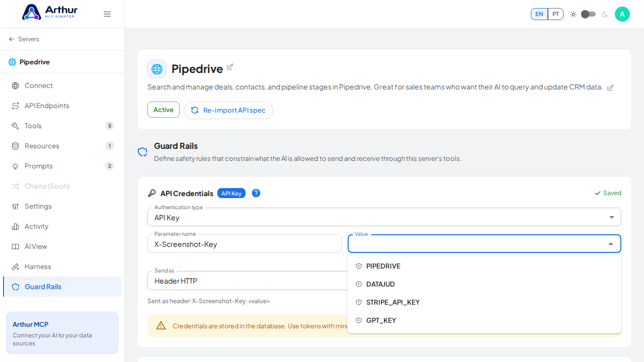Pick STRIPE_API_KEY from the Value options
Image resolution: width=644 pixels, height=362 pixels.
click(x=484, y=302)
